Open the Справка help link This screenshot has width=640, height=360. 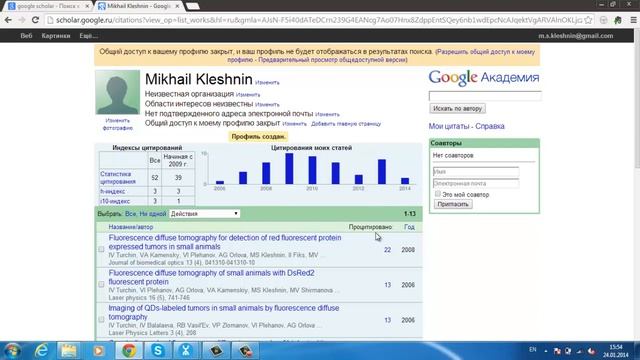[x=490, y=127]
